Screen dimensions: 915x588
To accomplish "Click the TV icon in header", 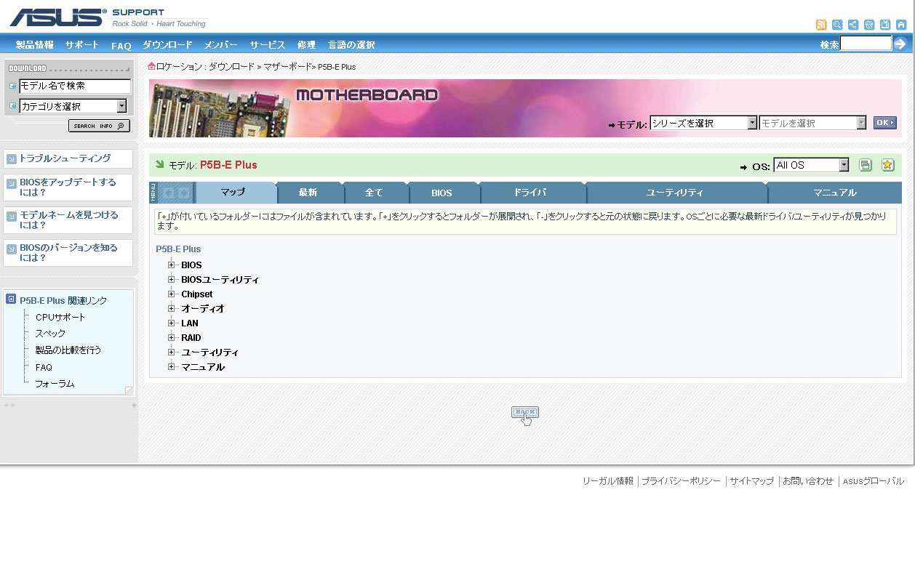I will (x=885, y=25).
